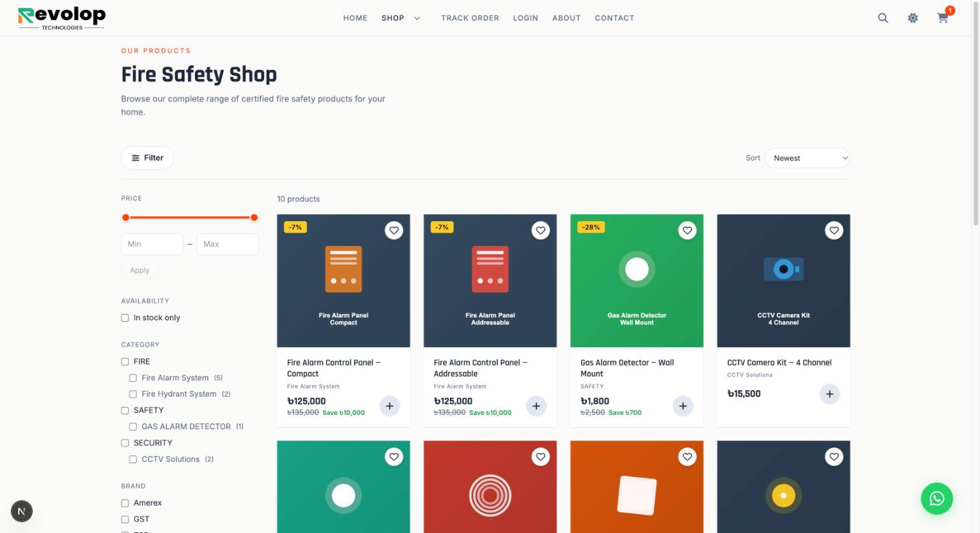Toggle the Filter panel button
This screenshot has width=980, height=533.
point(147,158)
